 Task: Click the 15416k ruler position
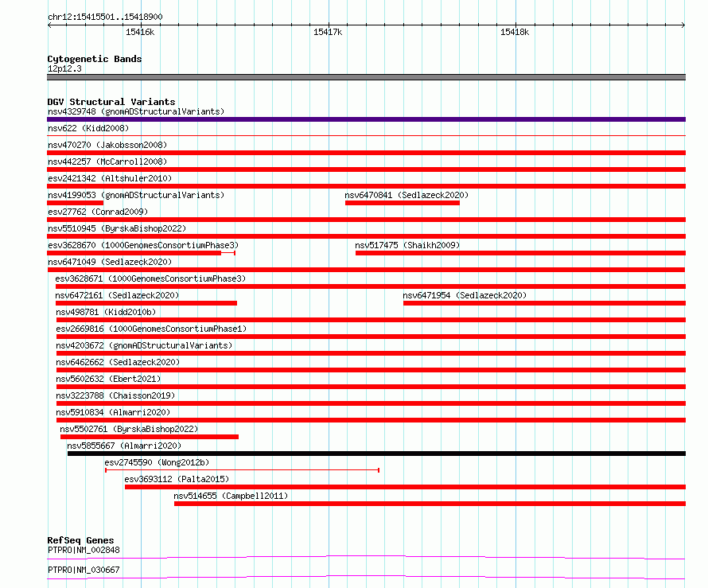click(x=140, y=32)
